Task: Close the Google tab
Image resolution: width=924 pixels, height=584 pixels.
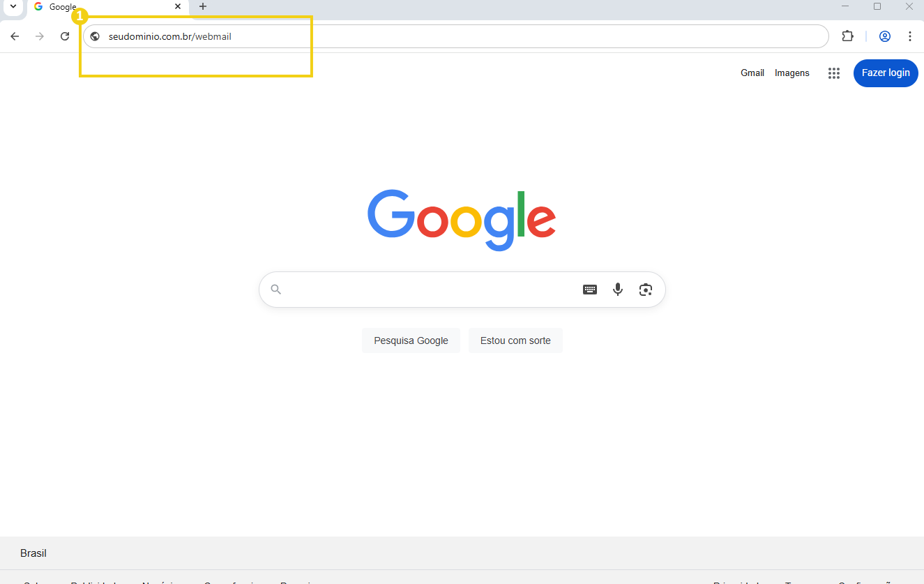Action: pyautogui.click(x=178, y=6)
